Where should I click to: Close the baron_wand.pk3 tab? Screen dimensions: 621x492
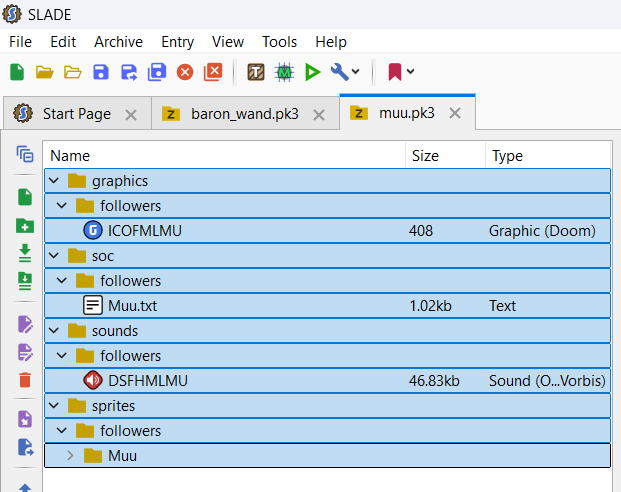[319, 115]
